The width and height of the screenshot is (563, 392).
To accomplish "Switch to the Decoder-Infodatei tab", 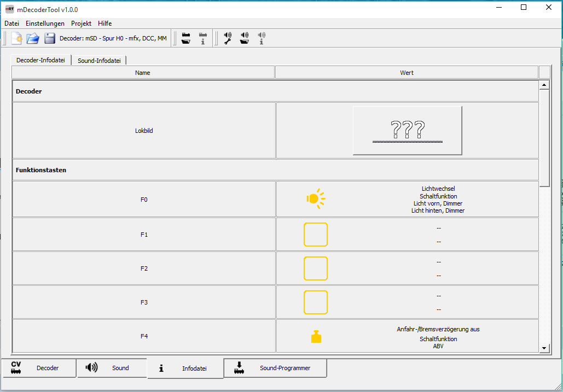I will pyautogui.click(x=40, y=60).
